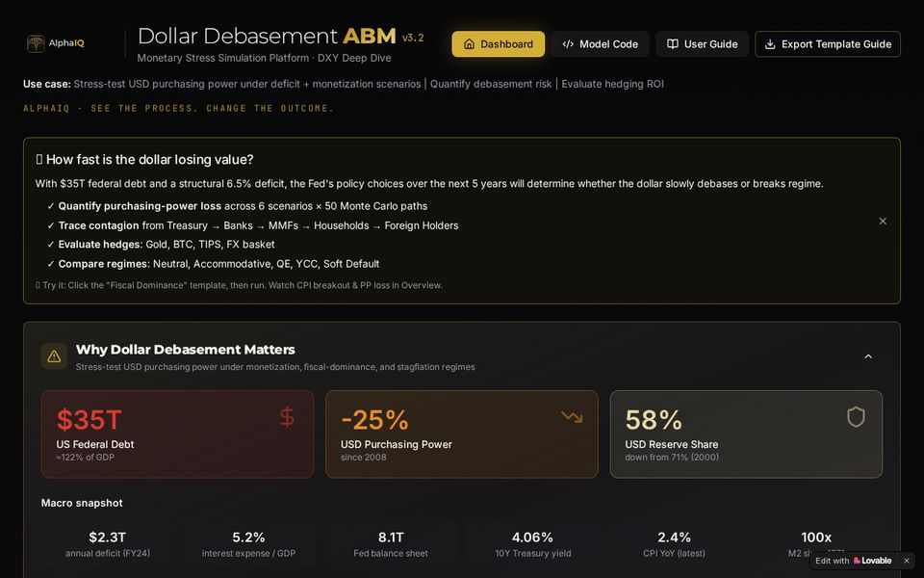Screen dimensions: 924x578
Task: Click the 8.1T Fed balance sheet value
Action: click(391, 538)
